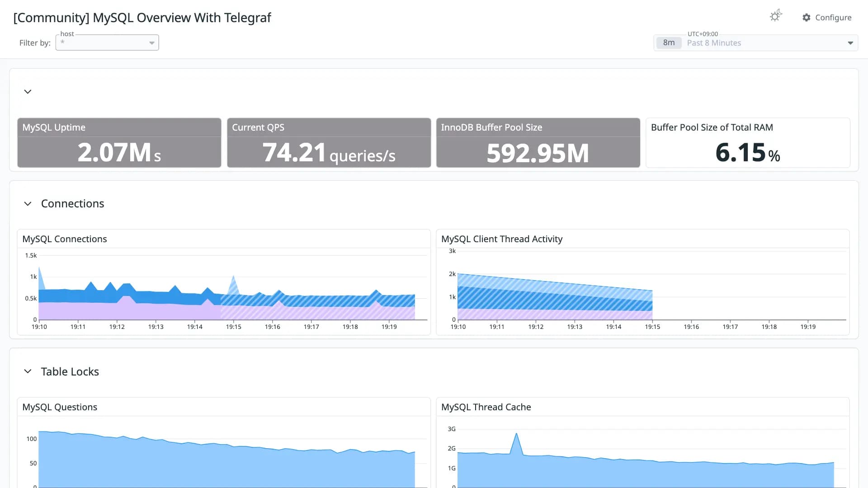Toggle the light/dark theme icon
This screenshot has width=868, height=488.
(x=776, y=16)
